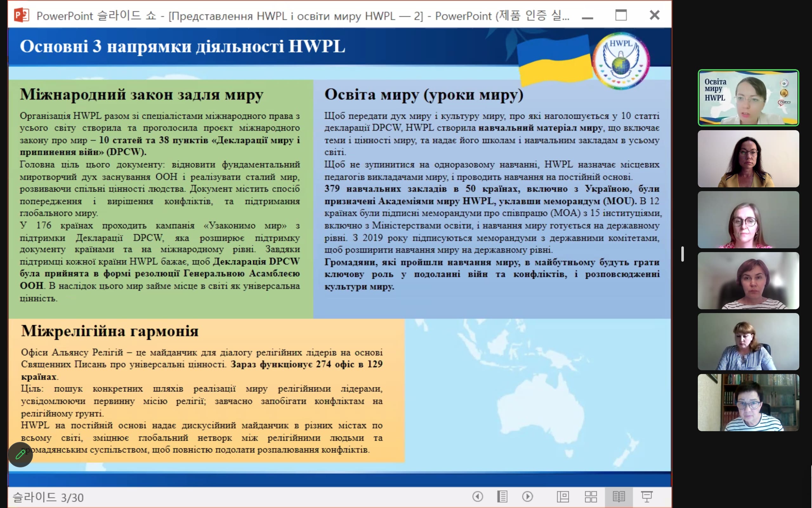Go to previous slide with left arrow
Screen dimensions: 812x508
477,496
